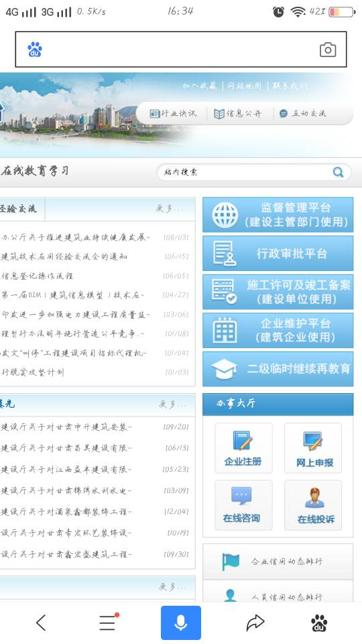Screen dimensions: 362x644
Task: Click the 联系我们 link
Action: point(290,86)
